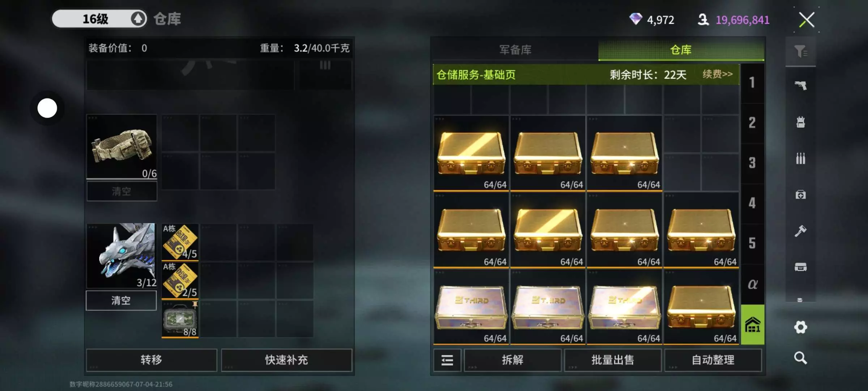
Task: Expand the level upgrade arrow beside 16级
Action: coord(138,19)
